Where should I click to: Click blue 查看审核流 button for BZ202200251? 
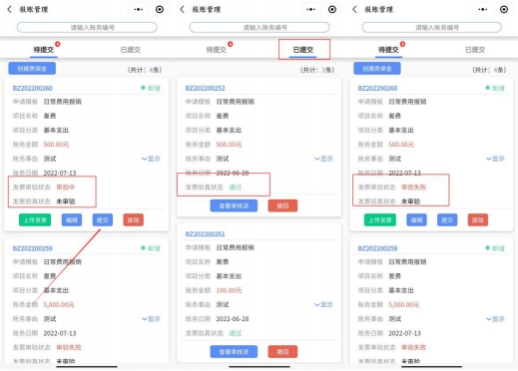[234, 352]
